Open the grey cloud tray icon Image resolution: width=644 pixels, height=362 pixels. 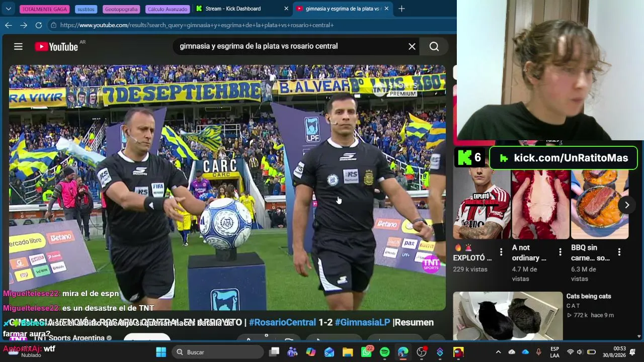pos(512,352)
